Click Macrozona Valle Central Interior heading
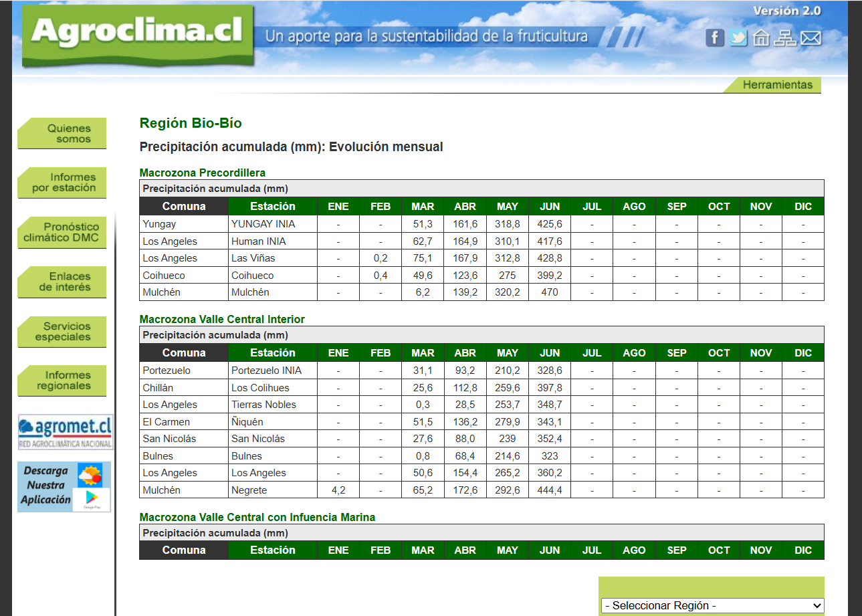This screenshot has height=616, width=862. click(x=222, y=319)
